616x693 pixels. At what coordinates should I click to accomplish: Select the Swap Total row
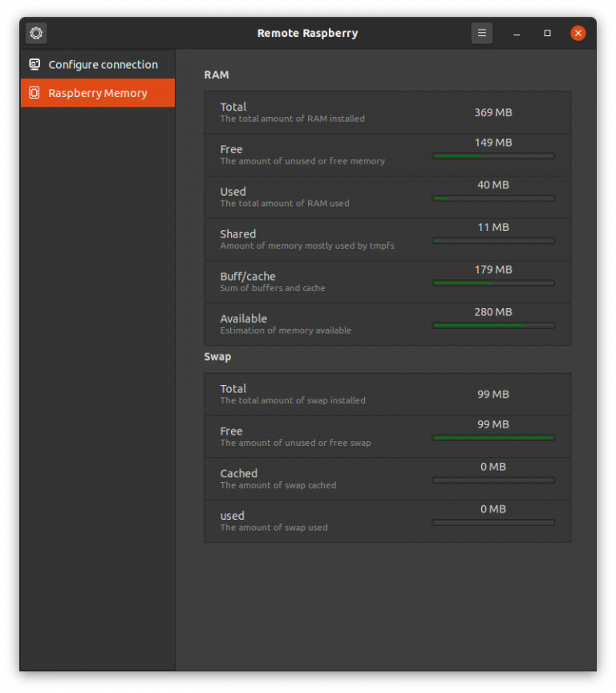pyautogui.click(x=387, y=394)
